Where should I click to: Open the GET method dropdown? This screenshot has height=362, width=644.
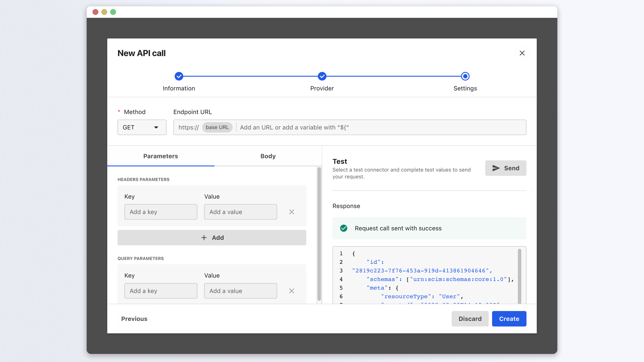pyautogui.click(x=142, y=127)
